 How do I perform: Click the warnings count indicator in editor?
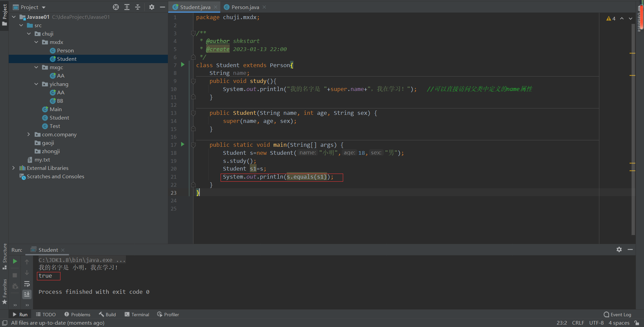(x=611, y=18)
